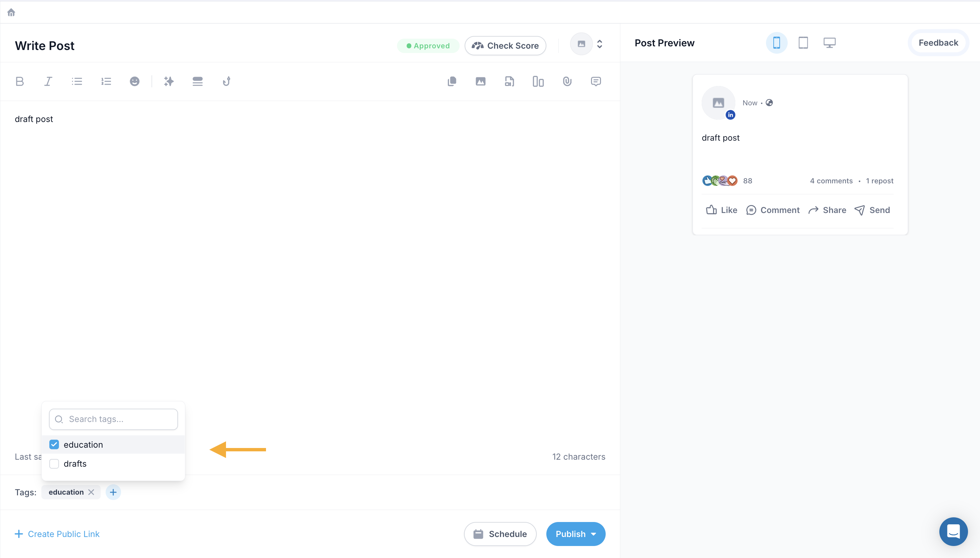980x558 pixels.
Task: Insert a bulleted list
Action: click(x=77, y=81)
